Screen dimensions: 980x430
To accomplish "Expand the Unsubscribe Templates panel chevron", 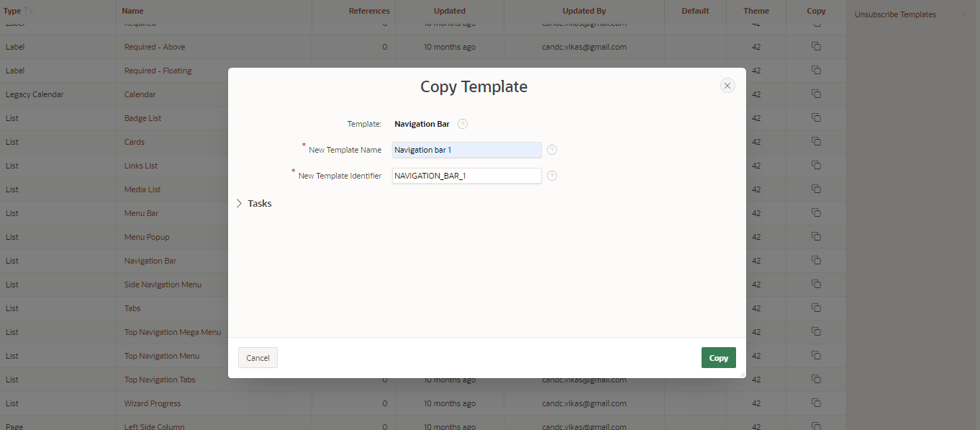I will [x=964, y=14].
